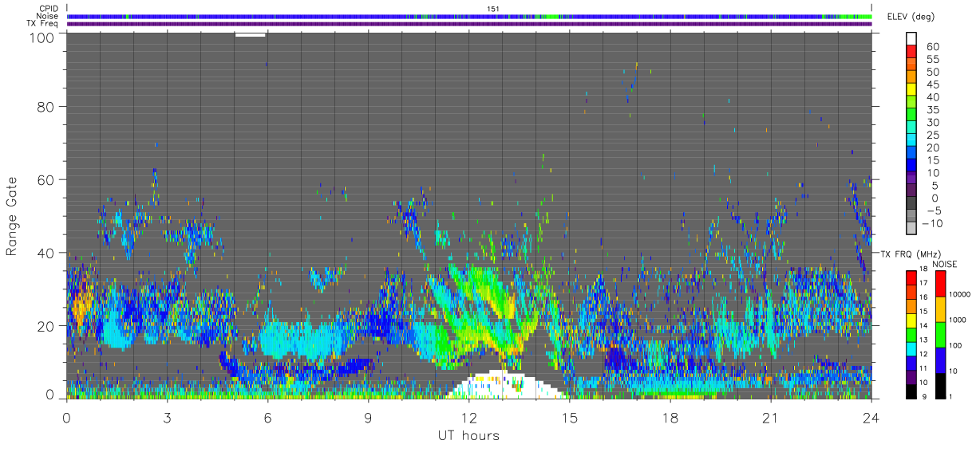This screenshot has height=452, width=980.
Task: Click the 17 tick label on TX FRQ legend
Action: tap(923, 284)
